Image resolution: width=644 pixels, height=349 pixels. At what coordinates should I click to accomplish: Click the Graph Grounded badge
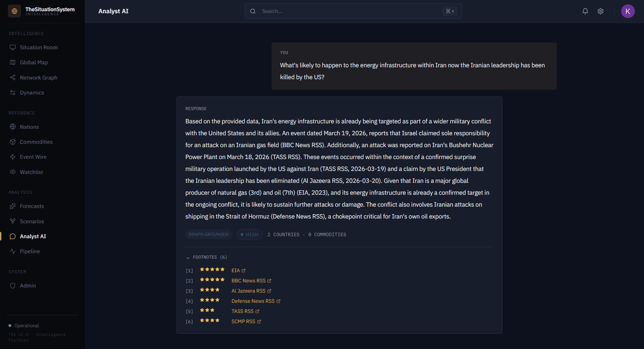coord(208,234)
